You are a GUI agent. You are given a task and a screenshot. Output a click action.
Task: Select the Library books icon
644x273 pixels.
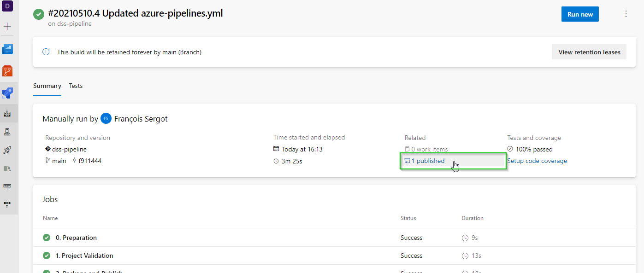point(7,168)
